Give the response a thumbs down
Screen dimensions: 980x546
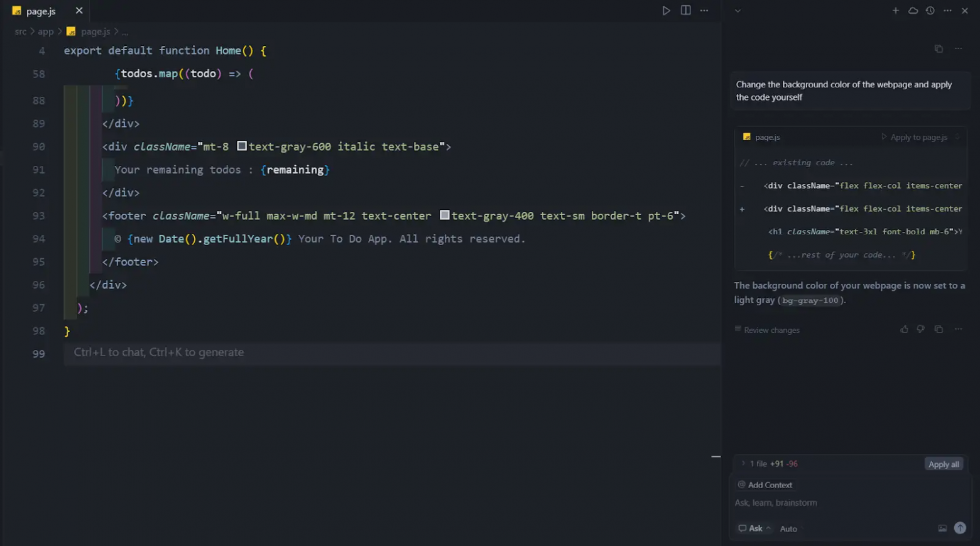pyautogui.click(x=920, y=329)
